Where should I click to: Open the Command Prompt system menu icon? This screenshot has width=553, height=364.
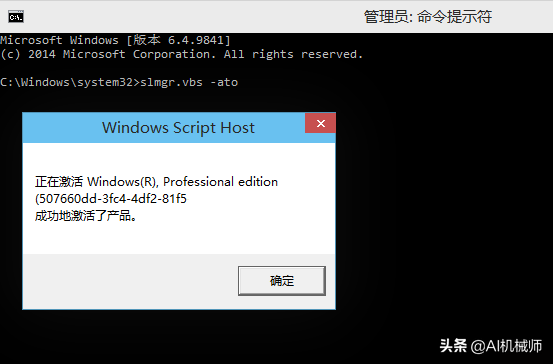tap(16, 17)
